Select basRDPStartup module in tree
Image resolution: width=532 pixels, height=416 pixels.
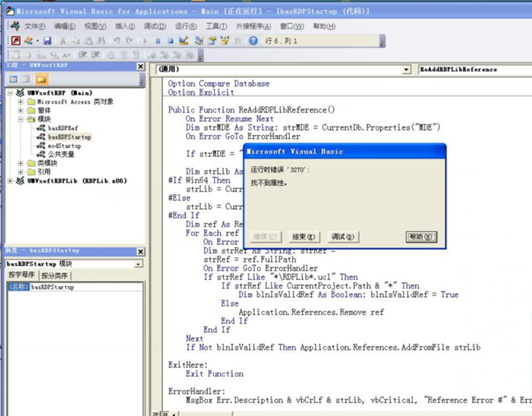(x=70, y=137)
